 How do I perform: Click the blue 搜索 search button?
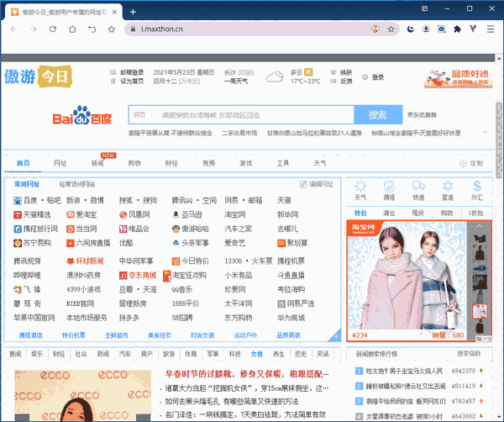pos(378,115)
